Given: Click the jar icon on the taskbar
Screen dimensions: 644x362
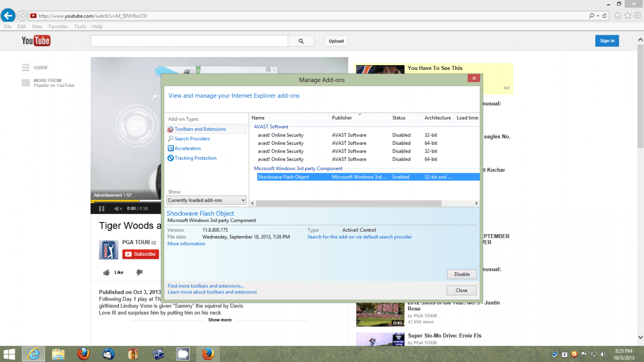Looking at the screenshot, I should (133, 354).
